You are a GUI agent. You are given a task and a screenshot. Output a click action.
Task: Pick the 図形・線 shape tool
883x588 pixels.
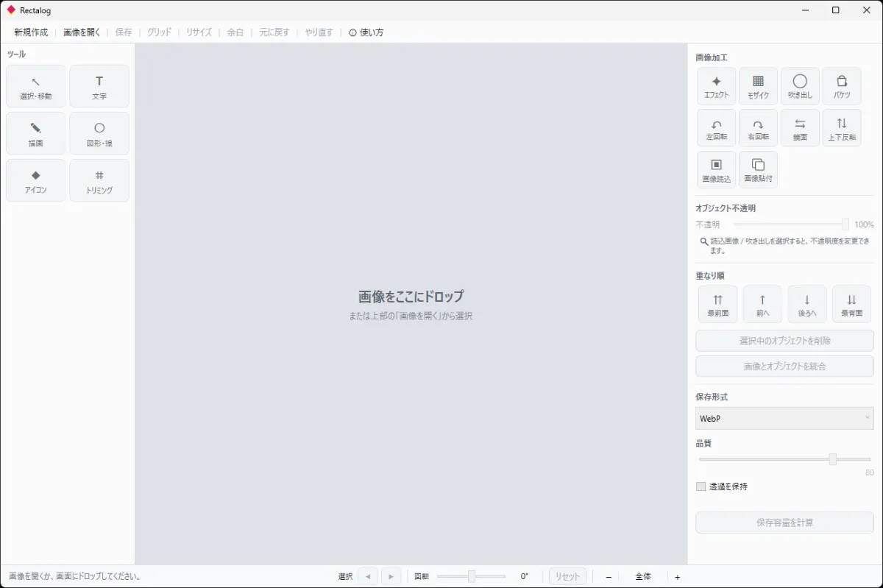tap(99, 133)
